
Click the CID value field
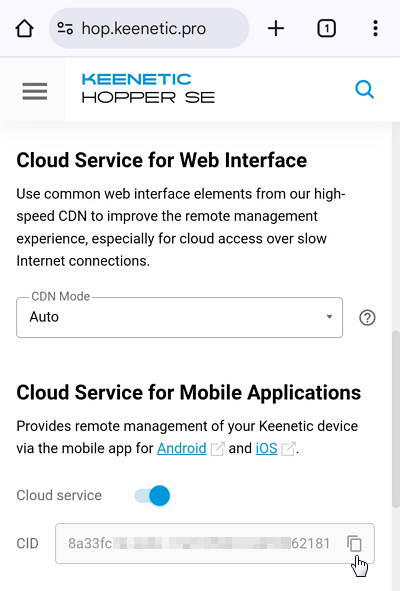(x=215, y=544)
